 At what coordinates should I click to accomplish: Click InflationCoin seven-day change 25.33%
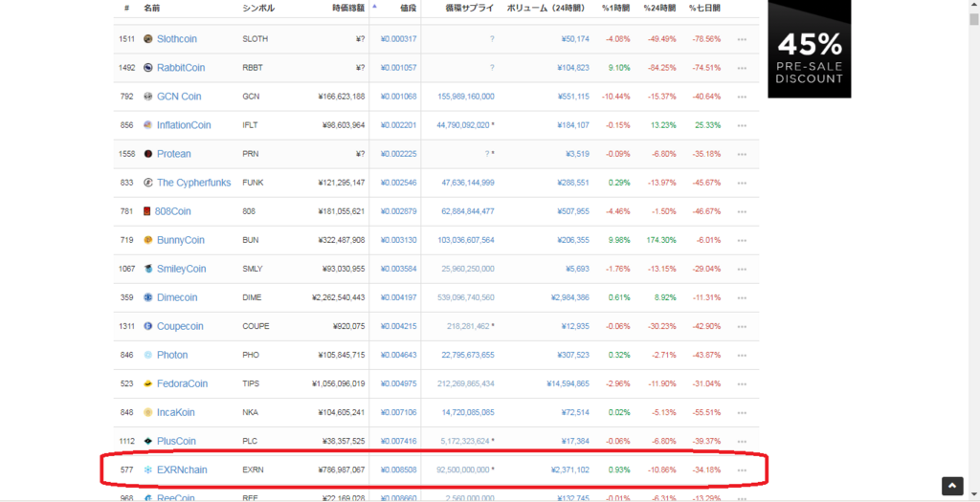707,125
